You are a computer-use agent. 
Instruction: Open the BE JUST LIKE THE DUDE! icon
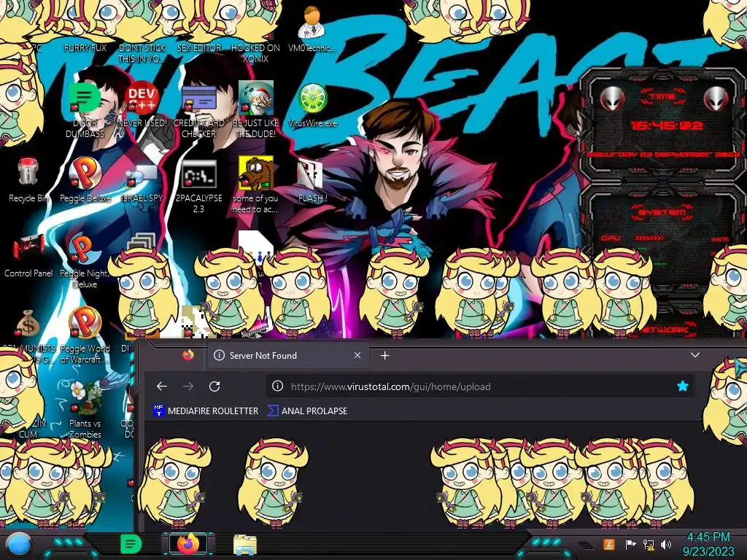tap(255, 111)
